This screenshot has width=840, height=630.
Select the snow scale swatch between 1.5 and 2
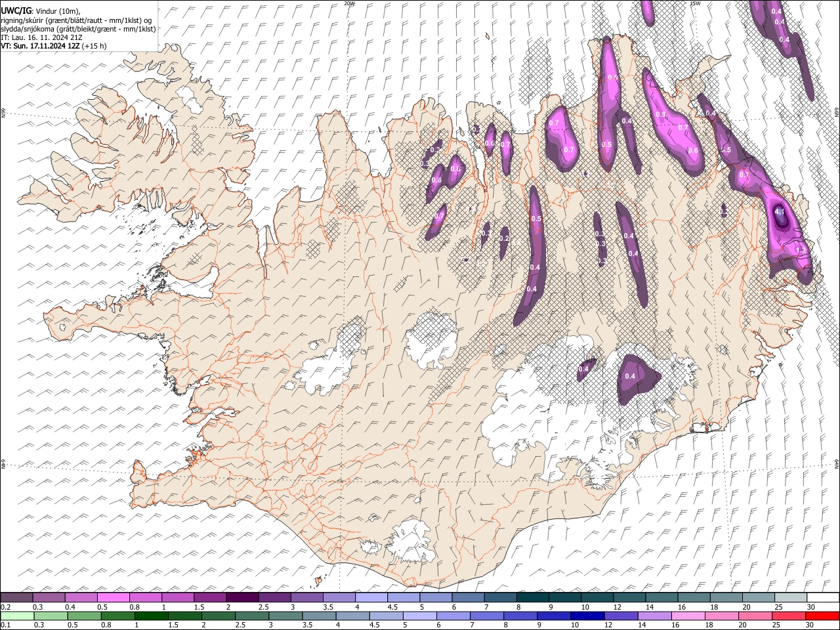click(210, 597)
